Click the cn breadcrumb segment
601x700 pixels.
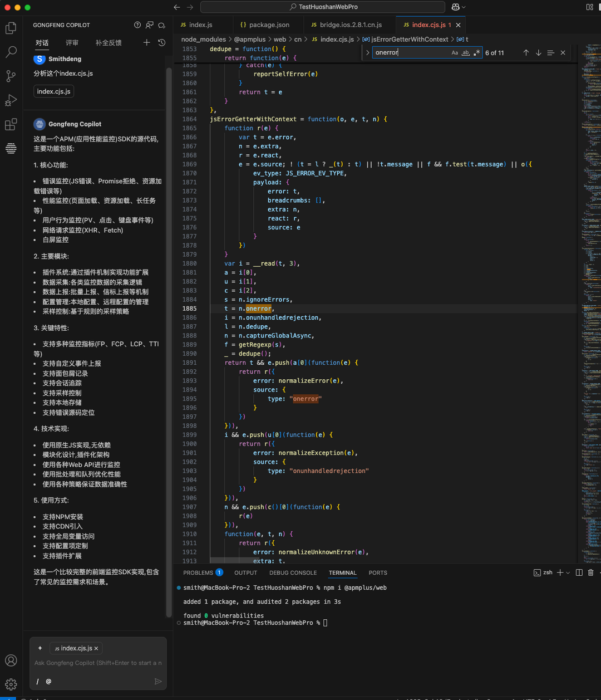click(298, 40)
